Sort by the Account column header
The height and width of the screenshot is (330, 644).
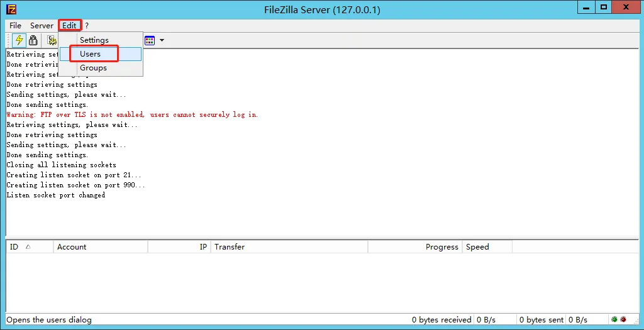click(101, 246)
